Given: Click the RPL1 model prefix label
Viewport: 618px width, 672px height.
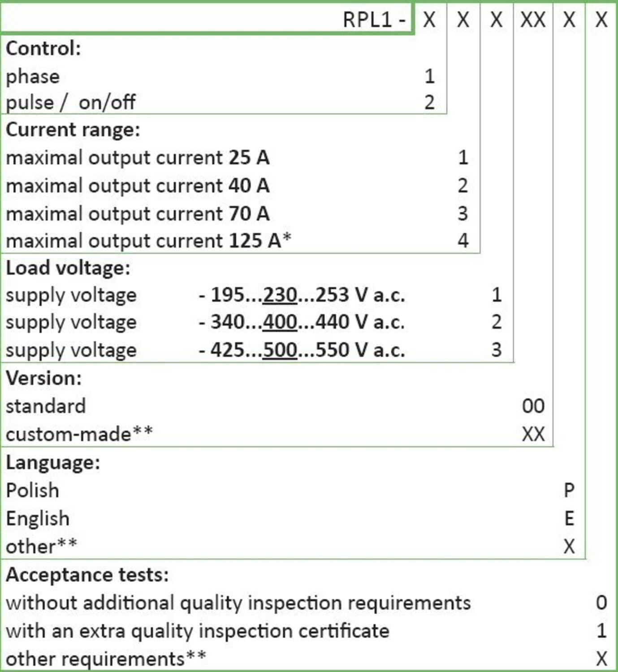Looking at the screenshot, I should tap(374, 20).
